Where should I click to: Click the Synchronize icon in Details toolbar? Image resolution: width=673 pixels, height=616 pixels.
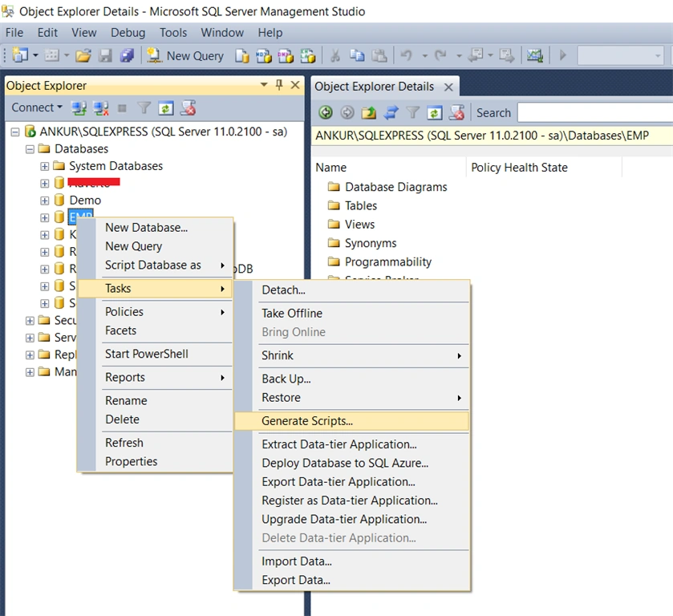[x=391, y=113]
